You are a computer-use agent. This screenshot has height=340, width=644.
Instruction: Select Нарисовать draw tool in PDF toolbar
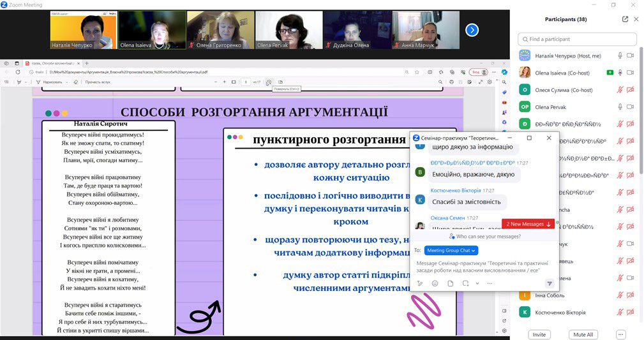coord(49,82)
